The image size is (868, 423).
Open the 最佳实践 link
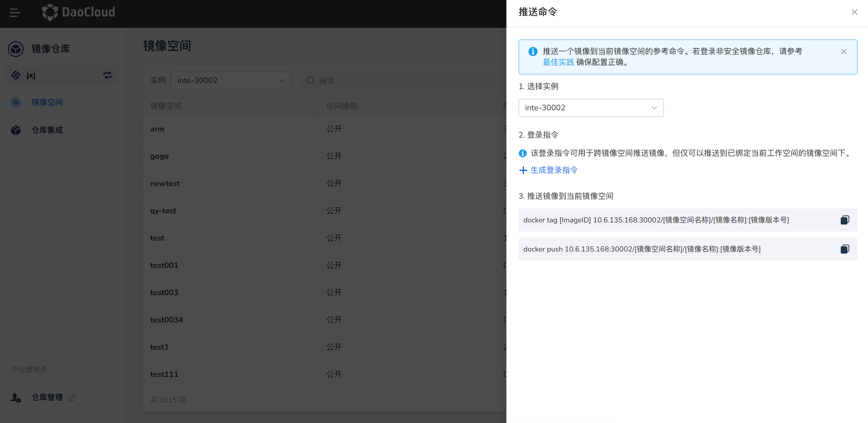coord(558,63)
